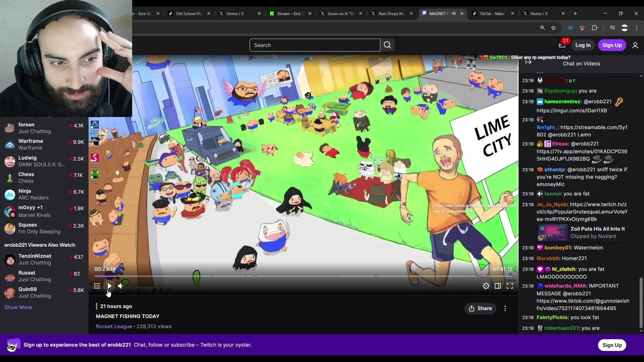Screen dimensions: 644x362
Task: Open the Warframe channel in the sidebar
Action: [x=44, y=145]
